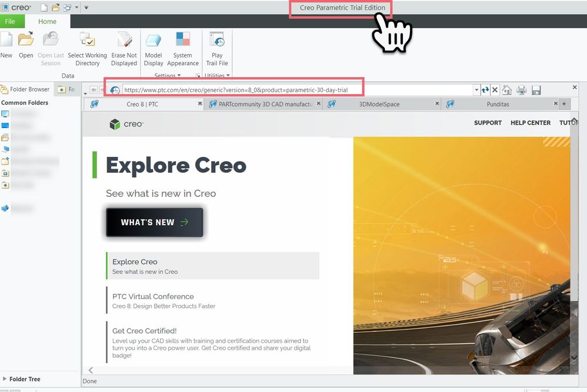Click the browser home icon
587x392 pixels.
click(507, 90)
